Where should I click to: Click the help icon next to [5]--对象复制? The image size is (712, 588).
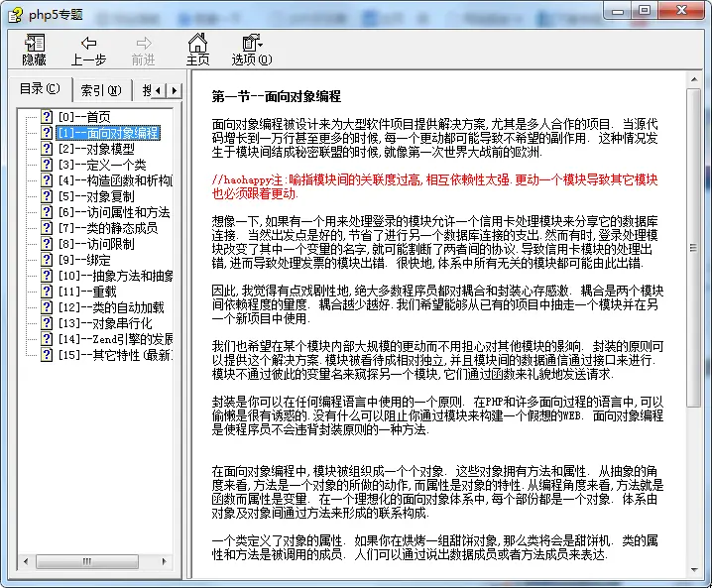click(x=47, y=196)
